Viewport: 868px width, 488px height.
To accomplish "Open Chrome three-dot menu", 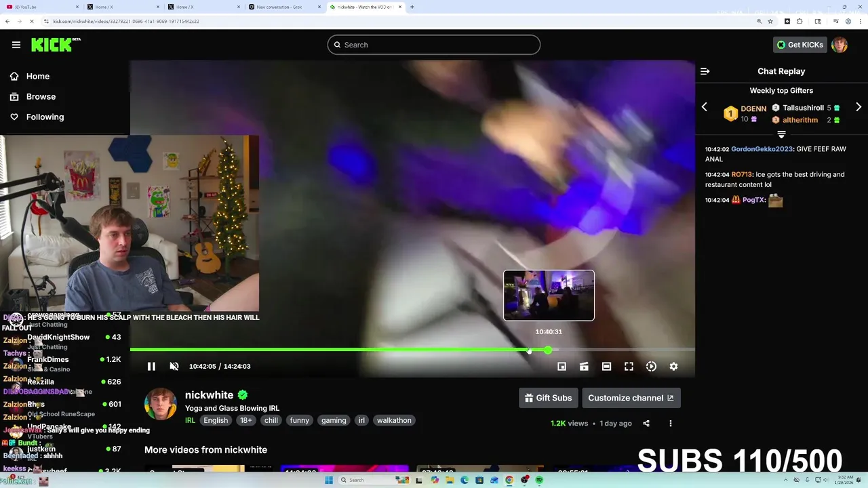I will point(860,21).
